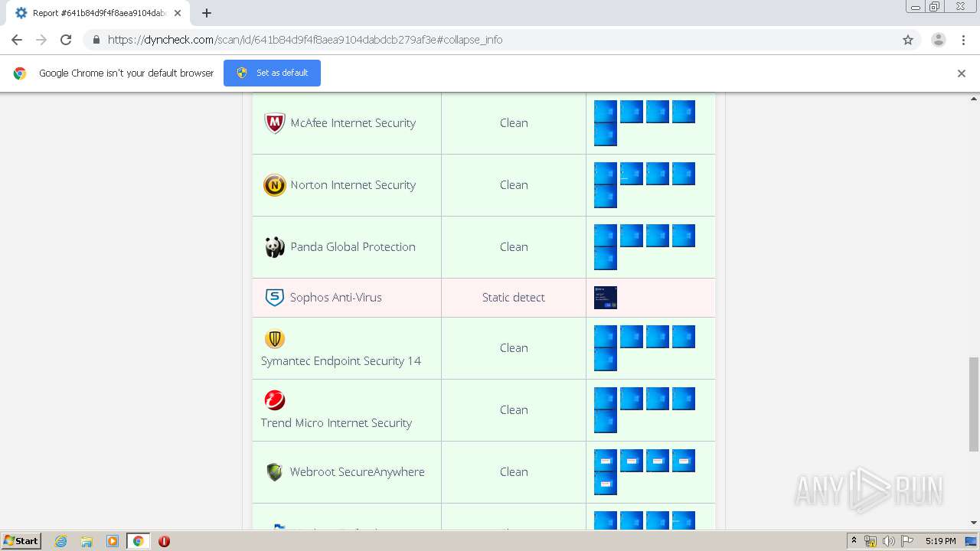Click the 5:19 PM taskbar clock

[x=940, y=541]
